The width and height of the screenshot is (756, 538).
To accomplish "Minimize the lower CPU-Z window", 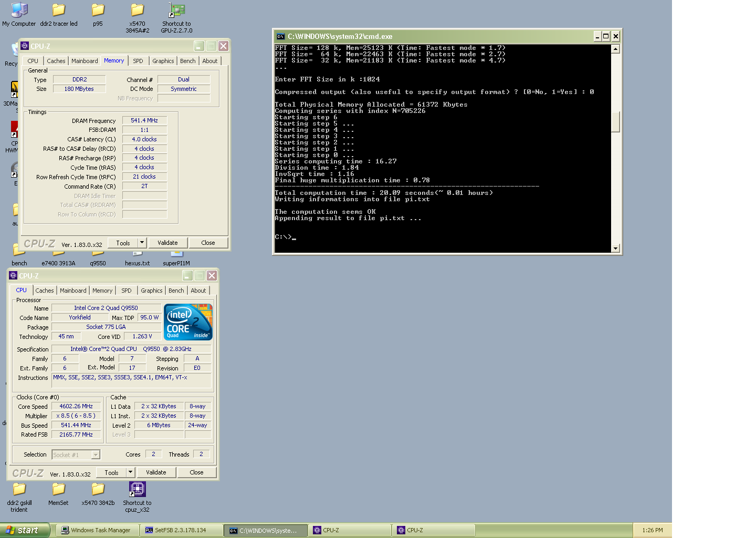I will 188,275.
